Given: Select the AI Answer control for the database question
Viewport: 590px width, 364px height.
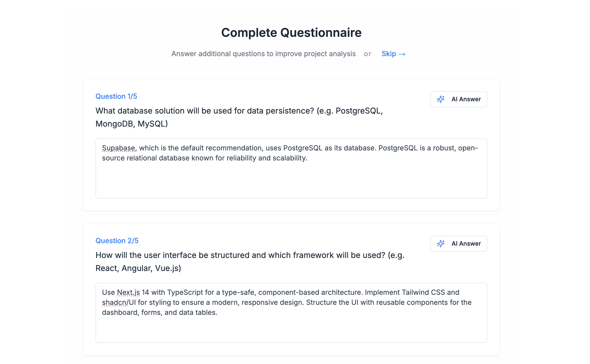Looking at the screenshot, I should [458, 99].
